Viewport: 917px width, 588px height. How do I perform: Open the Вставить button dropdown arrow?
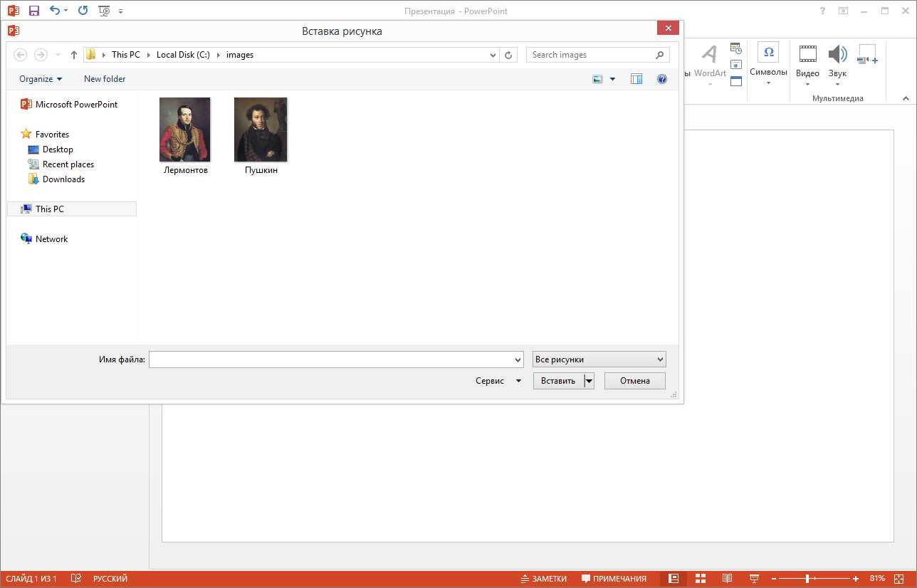(589, 381)
